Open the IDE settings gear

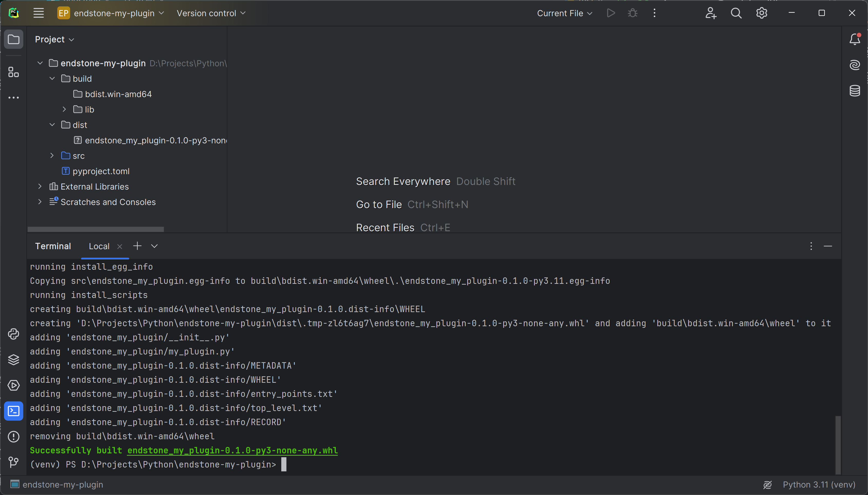tap(761, 13)
